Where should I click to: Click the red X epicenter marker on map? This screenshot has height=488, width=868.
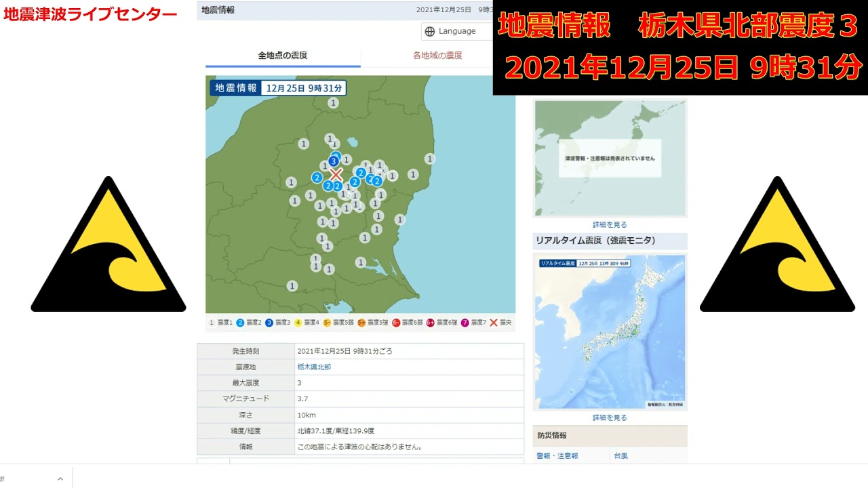pyautogui.click(x=336, y=174)
